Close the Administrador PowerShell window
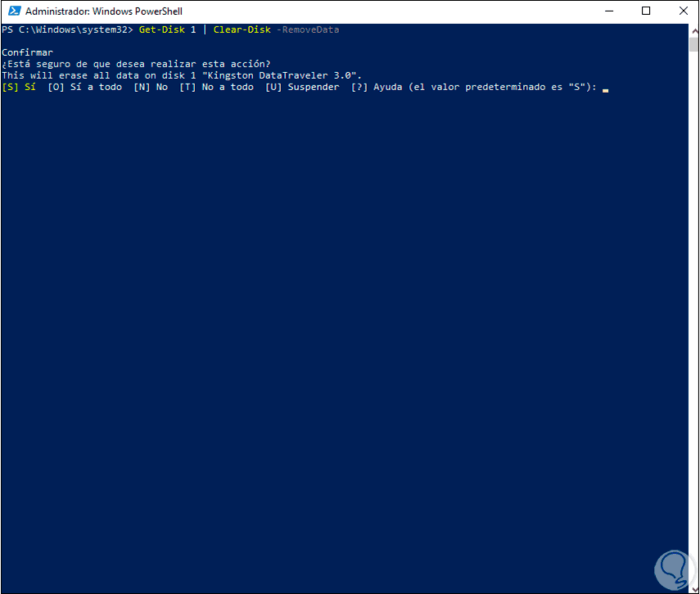Image resolution: width=700 pixels, height=594 pixels. [681, 11]
